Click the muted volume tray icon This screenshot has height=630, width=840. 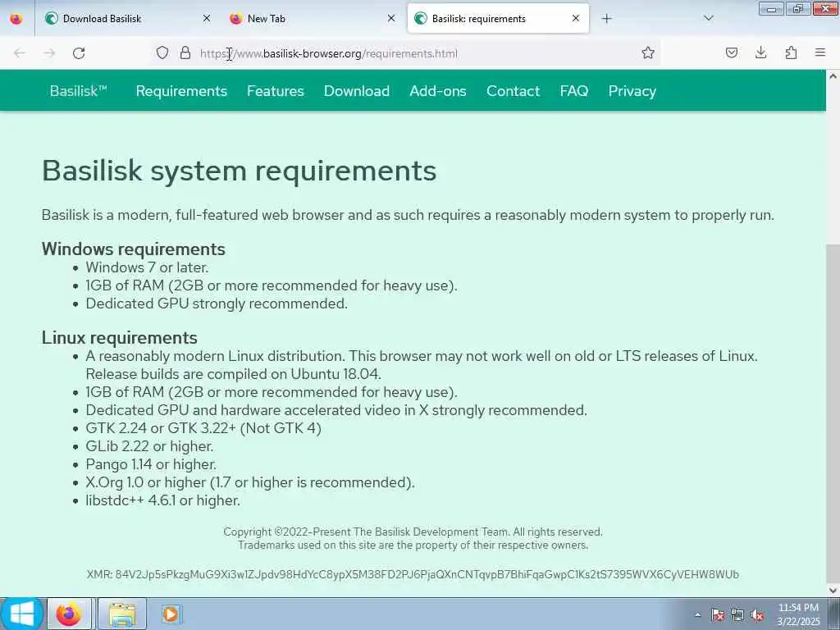[757, 615]
